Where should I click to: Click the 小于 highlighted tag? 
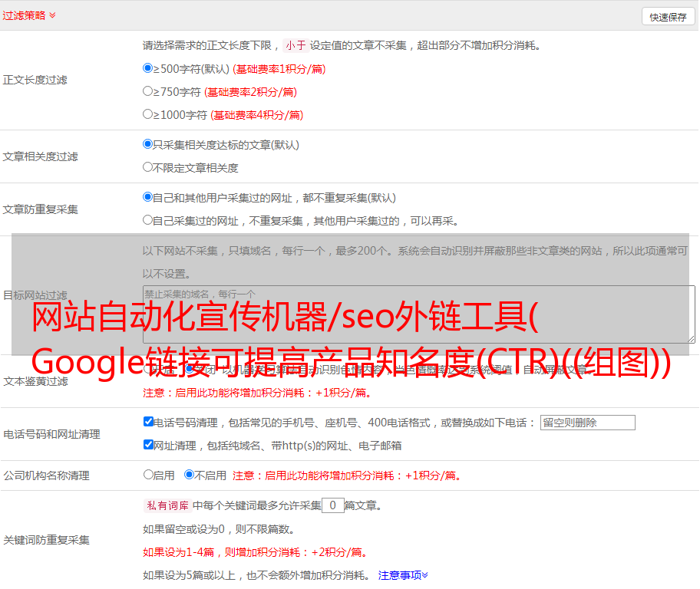(296, 45)
